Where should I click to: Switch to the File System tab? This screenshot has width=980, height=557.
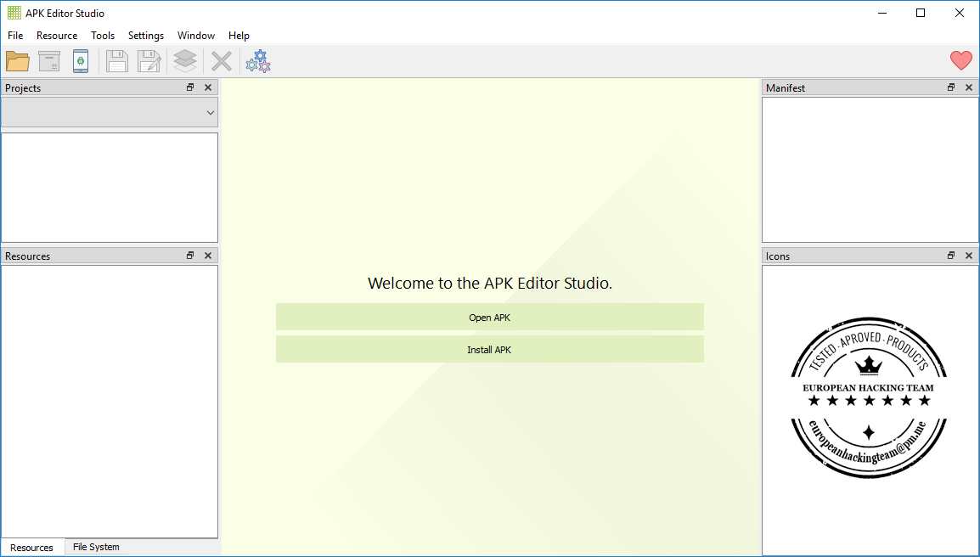(95, 547)
